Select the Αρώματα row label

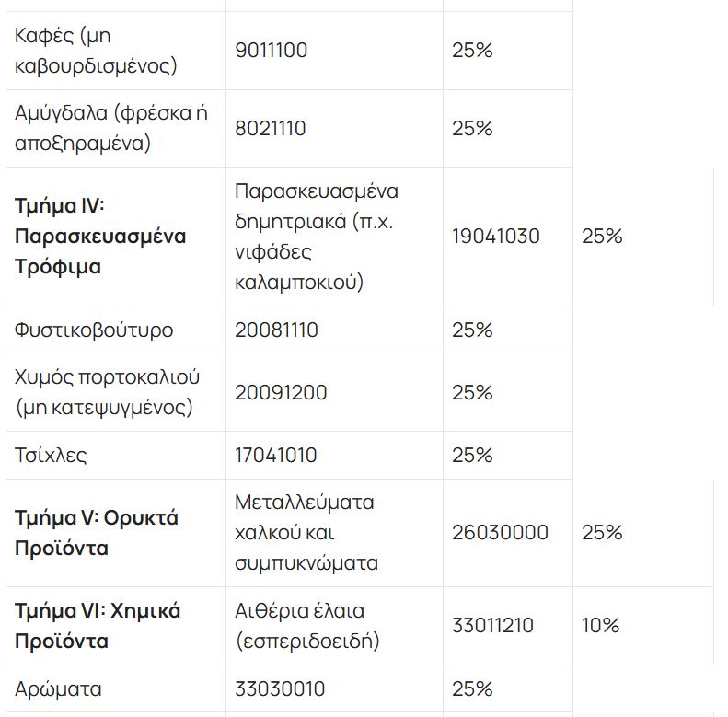coord(59,689)
